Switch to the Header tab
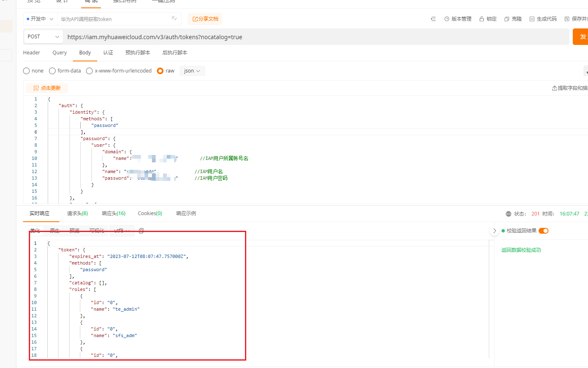 pyautogui.click(x=32, y=53)
